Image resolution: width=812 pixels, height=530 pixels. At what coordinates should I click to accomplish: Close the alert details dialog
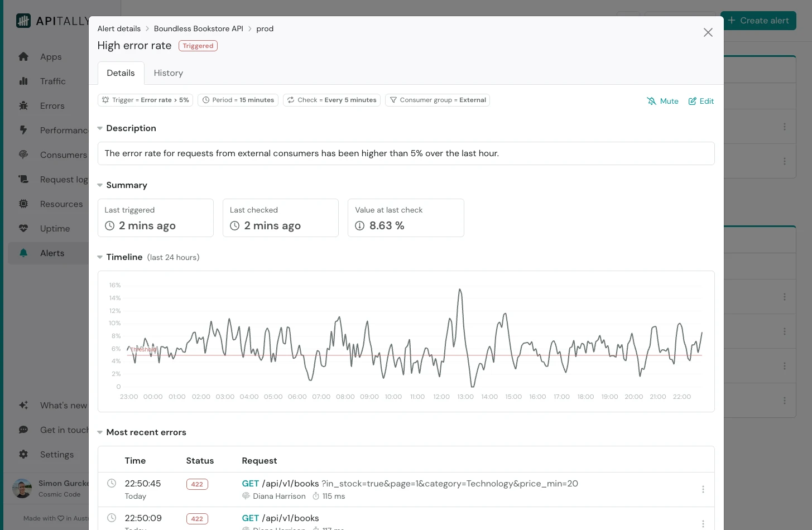point(708,32)
